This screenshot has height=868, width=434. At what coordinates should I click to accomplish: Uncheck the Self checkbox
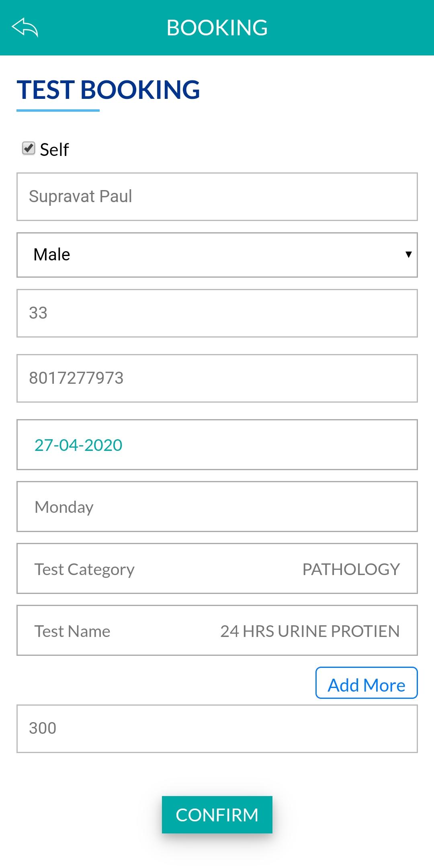[x=29, y=148]
